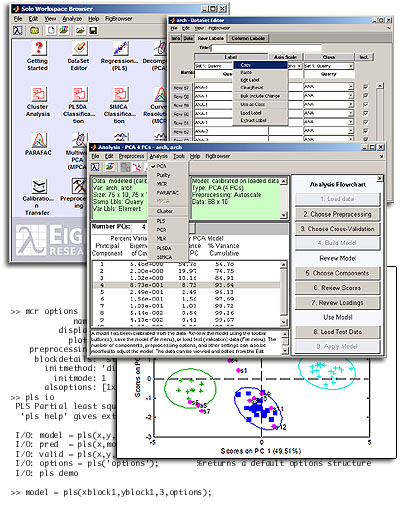The height and width of the screenshot is (507, 405).
Task: Open Class ANA dropdown for Row 62
Action: click(x=351, y=131)
